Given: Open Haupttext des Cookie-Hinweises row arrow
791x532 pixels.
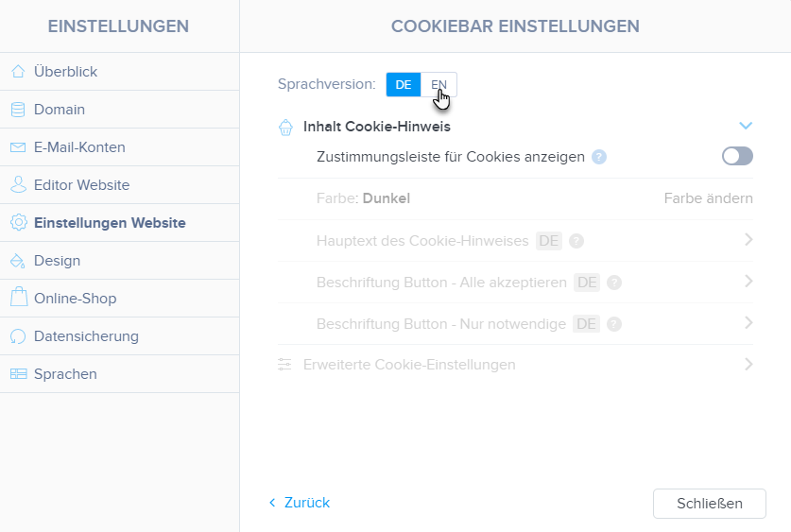Looking at the screenshot, I should click(x=748, y=240).
